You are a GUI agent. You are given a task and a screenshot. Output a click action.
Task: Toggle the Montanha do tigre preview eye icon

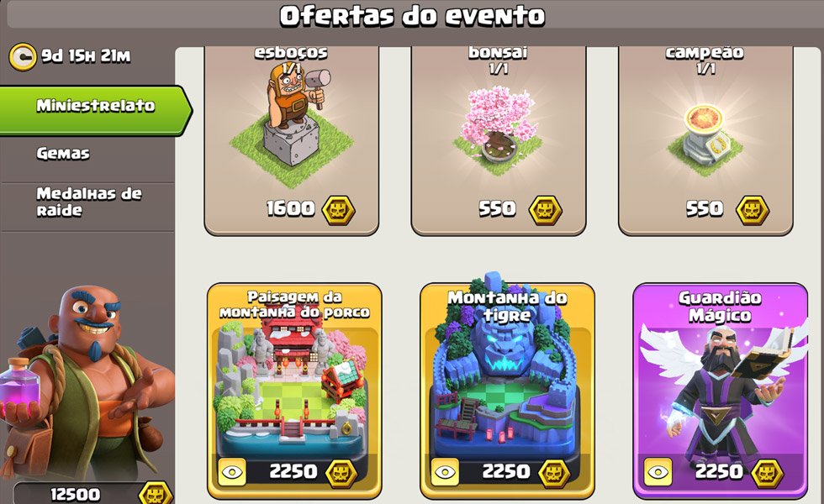[x=445, y=471]
